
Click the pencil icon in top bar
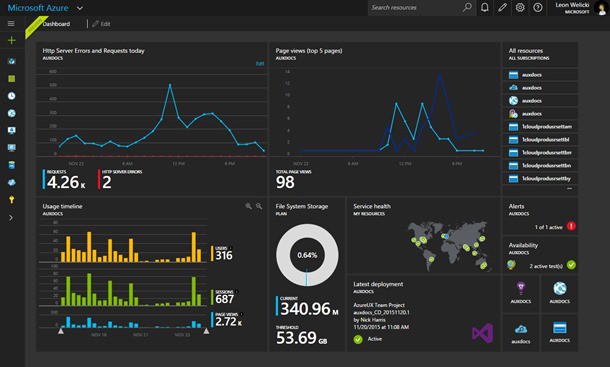click(x=502, y=7)
